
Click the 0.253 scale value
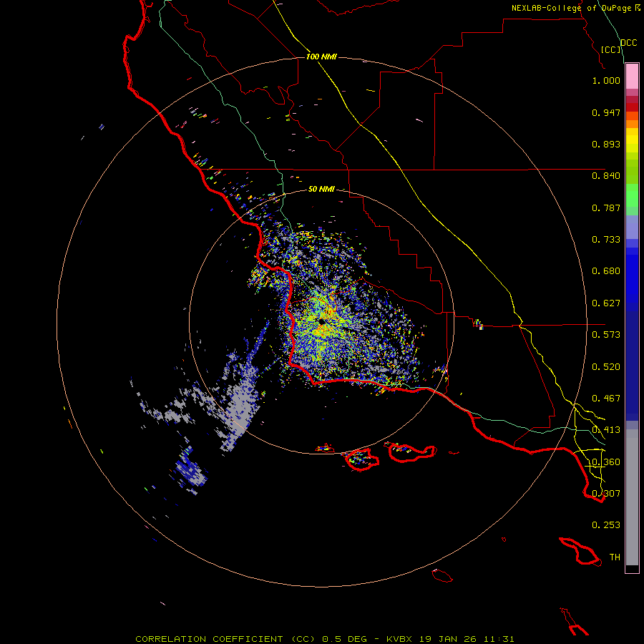pyautogui.click(x=606, y=525)
